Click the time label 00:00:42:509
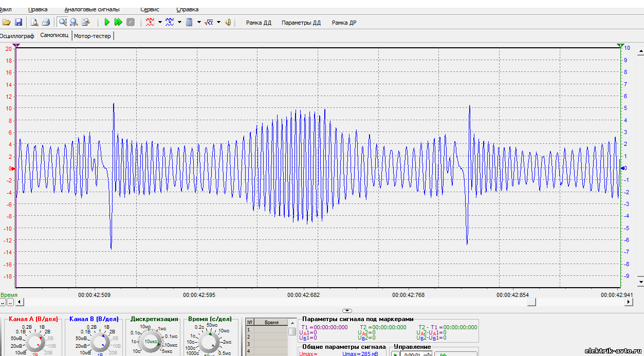The height and width of the screenshot is (356, 644). point(94,295)
